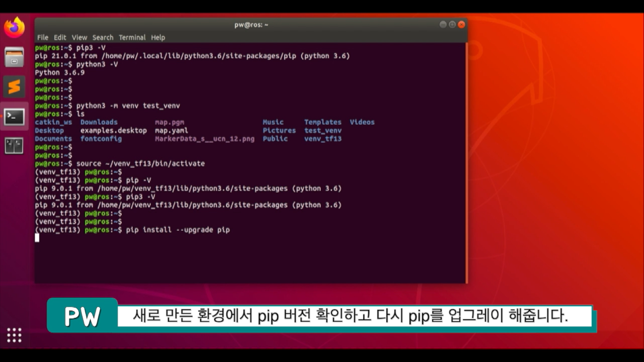The image size is (644, 362).
Task: Click 'map.yaml' in ls output
Action: click(172, 130)
